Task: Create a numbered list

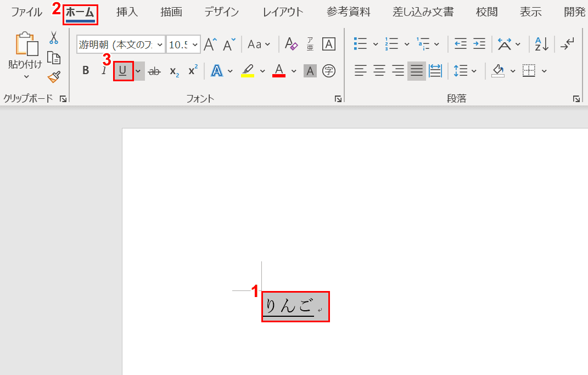Action: click(x=391, y=44)
